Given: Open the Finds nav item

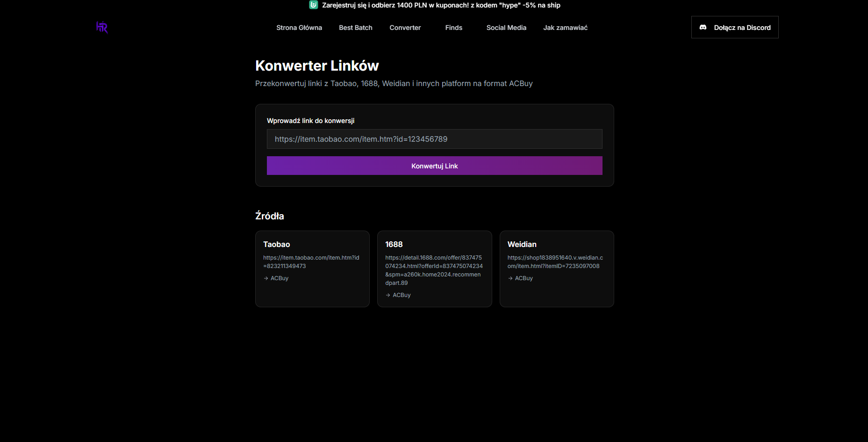Looking at the screenshot, I should pos(454,28).
